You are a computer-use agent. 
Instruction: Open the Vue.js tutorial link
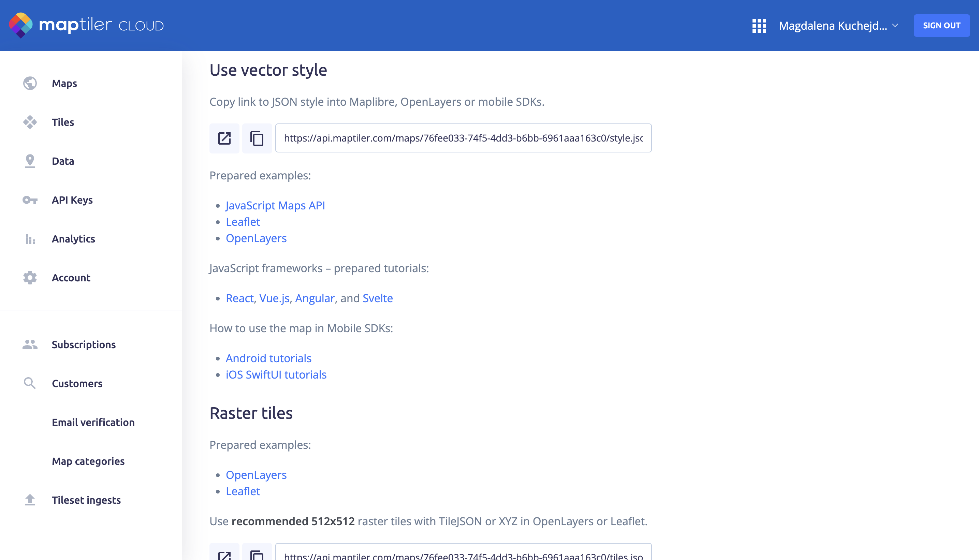tap(274, 298)
